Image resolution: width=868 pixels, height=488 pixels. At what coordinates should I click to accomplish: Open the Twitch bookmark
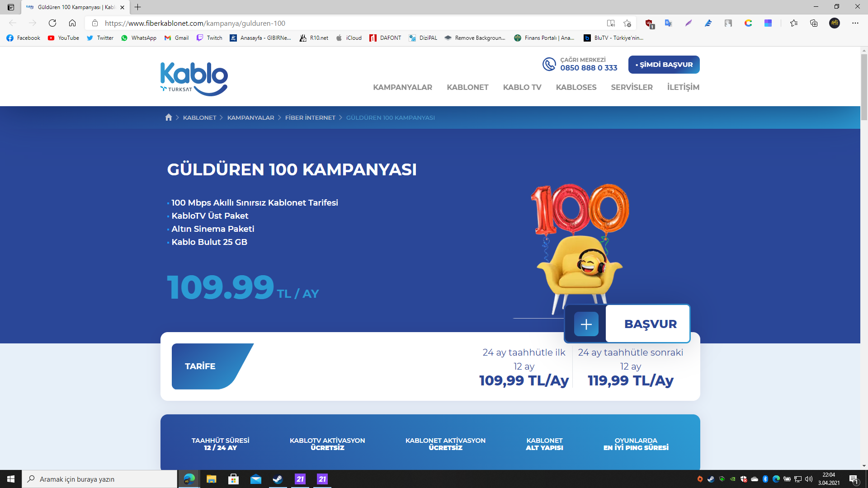click(210, 38)
